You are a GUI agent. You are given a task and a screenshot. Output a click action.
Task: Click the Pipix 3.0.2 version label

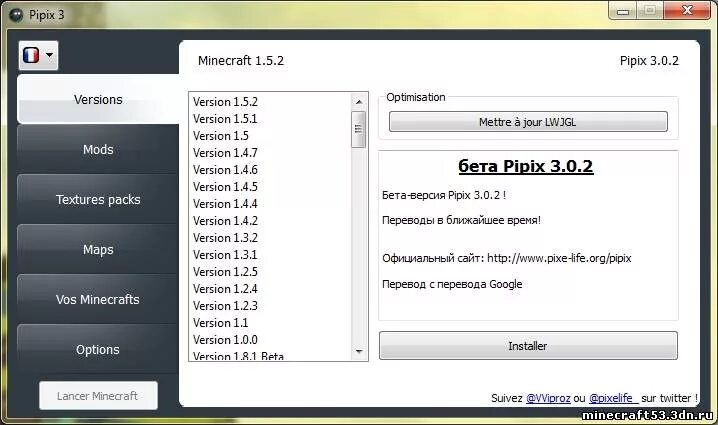coord(649,60)
